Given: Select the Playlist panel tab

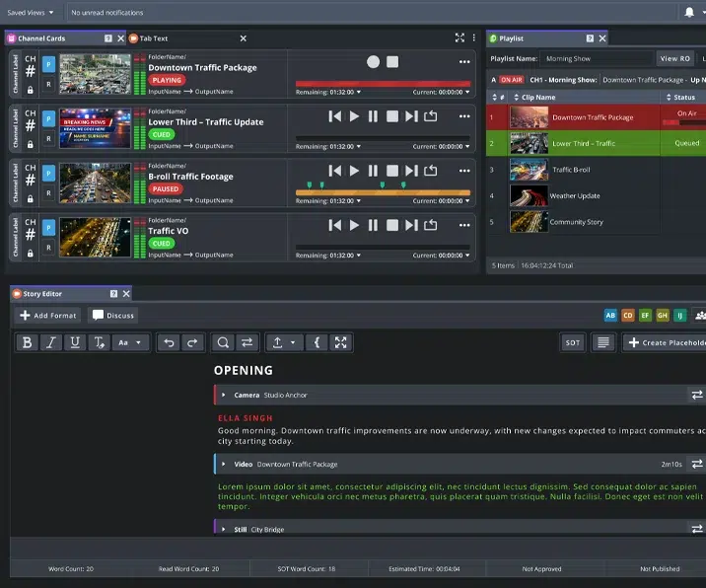Looking at the screenshot, I should (x=512, y=38).
